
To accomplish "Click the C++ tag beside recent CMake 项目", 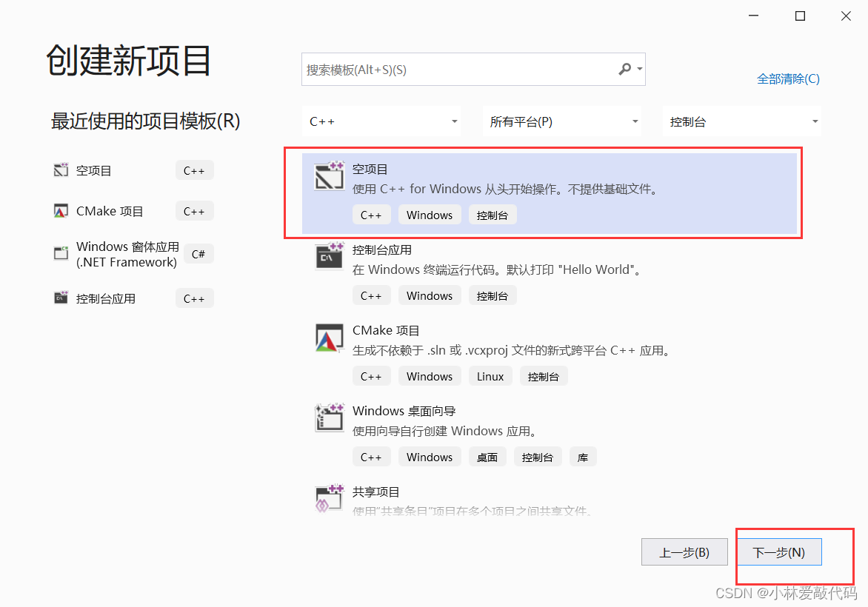I will pos(194,212).
